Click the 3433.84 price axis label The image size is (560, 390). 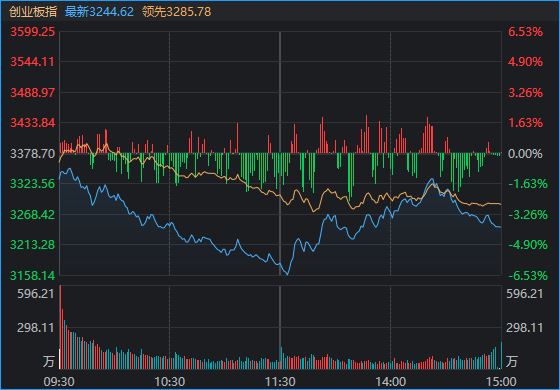32,123
